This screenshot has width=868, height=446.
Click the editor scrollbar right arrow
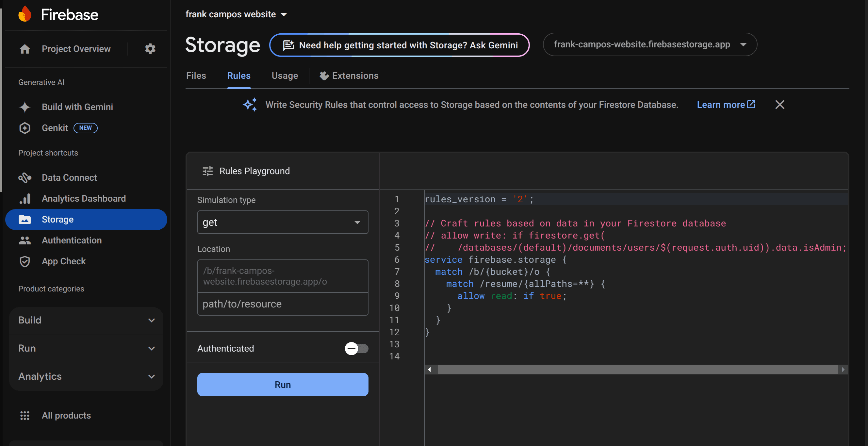843,370
